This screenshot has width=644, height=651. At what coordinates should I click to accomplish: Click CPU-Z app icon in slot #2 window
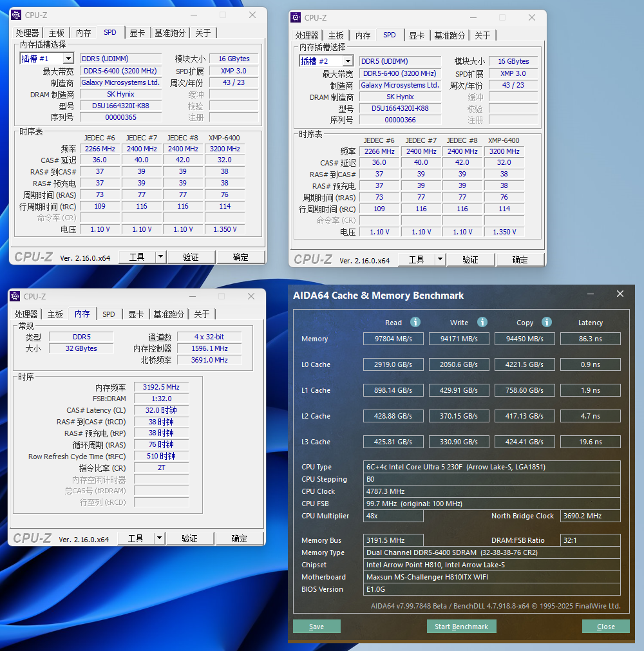pos(296,17)
